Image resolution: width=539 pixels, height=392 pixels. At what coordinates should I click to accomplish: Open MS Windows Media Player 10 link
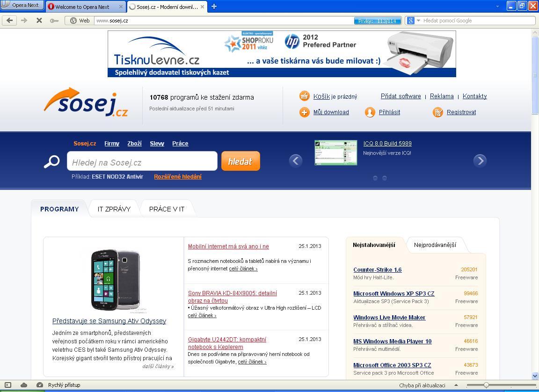[393, 341]
